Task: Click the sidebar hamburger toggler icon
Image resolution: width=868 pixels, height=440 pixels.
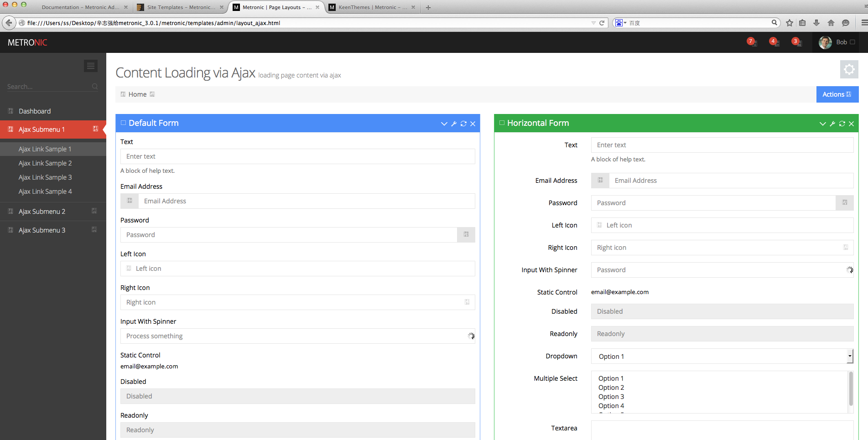Action: [x=91, y=66]
